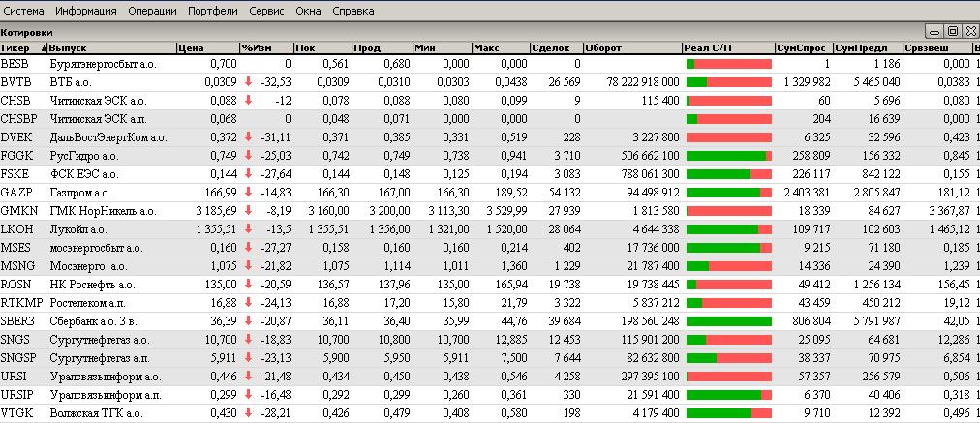
Task: Click the red down arrow for GAZP
Action: click(x=248, y=193)
